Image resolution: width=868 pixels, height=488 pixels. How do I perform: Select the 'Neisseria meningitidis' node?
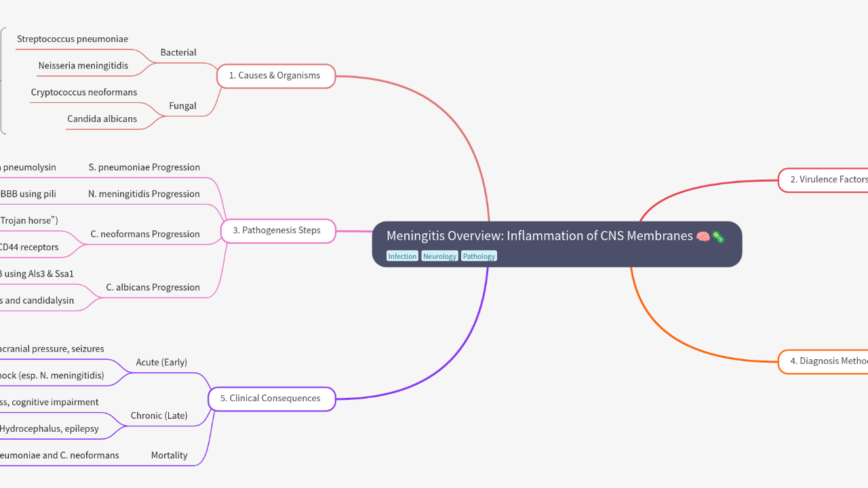pos(83,66)
